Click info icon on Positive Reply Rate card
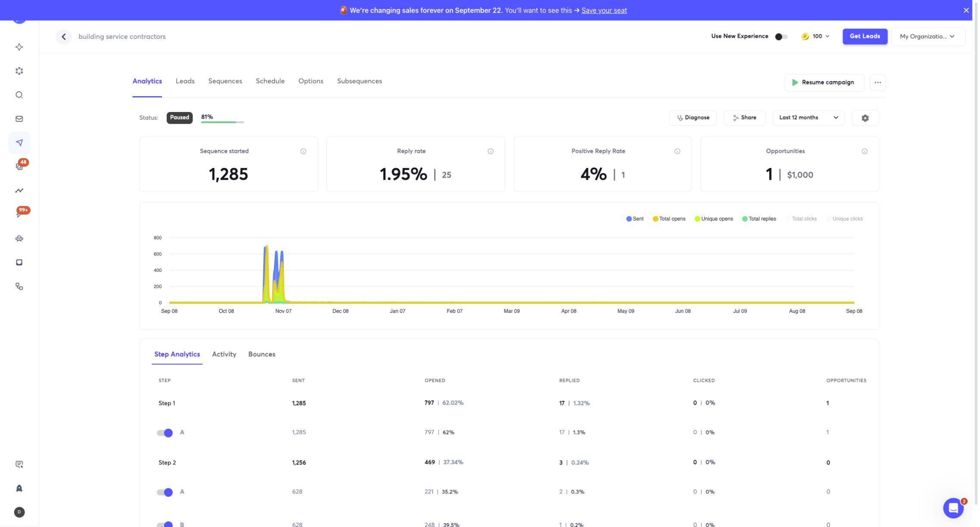The width and height of the screenshot is (980, 527). (677, 151)
